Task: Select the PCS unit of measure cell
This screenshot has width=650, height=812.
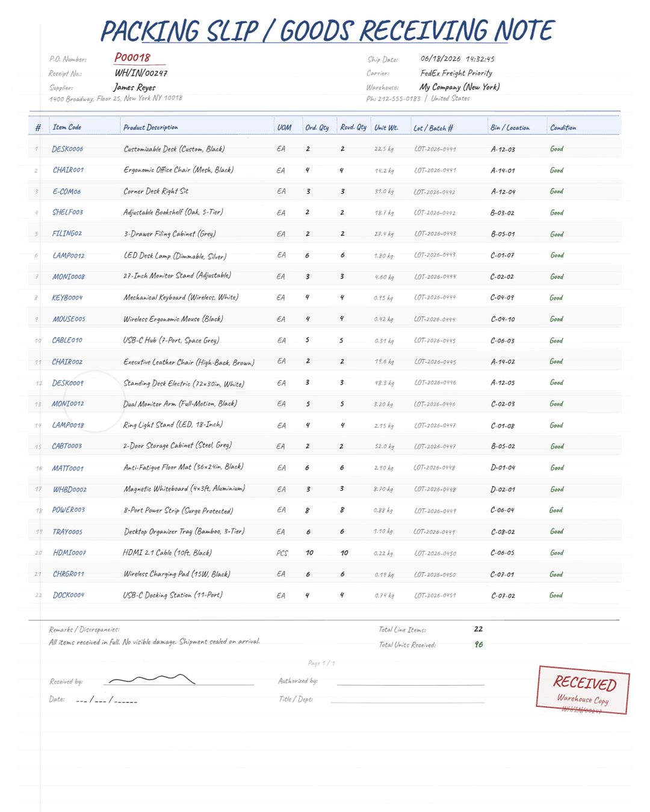Action: click(x=282, y=553)
